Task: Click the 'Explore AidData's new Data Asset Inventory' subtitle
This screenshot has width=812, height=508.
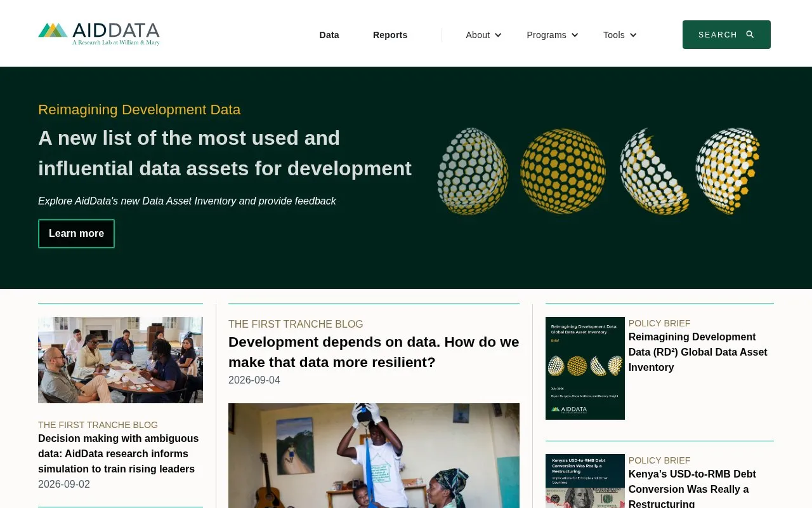Action: (187, 201)
